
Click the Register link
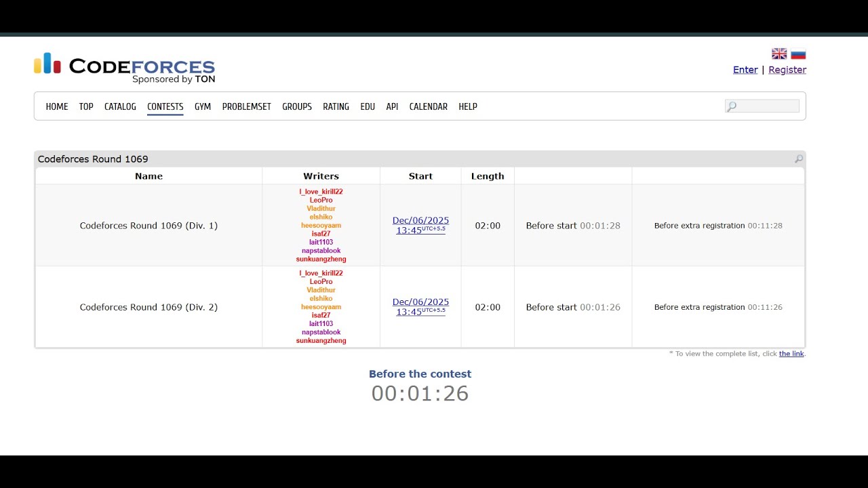pos(787,70)
